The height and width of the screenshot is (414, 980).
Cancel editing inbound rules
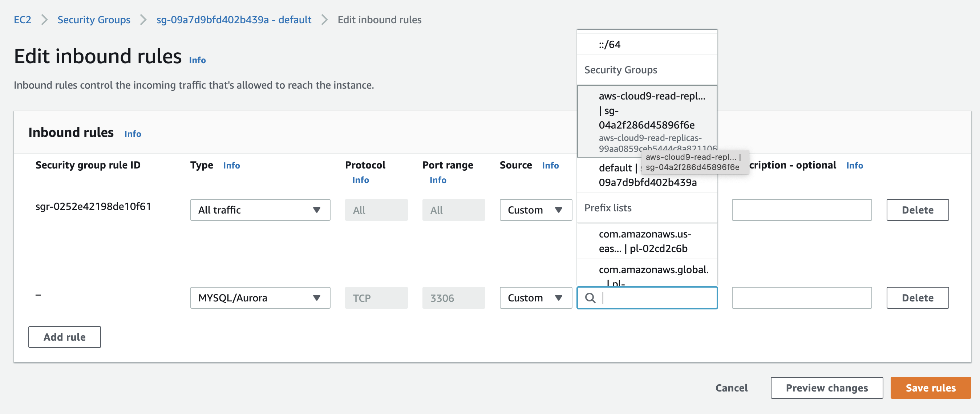pos(731,388)
